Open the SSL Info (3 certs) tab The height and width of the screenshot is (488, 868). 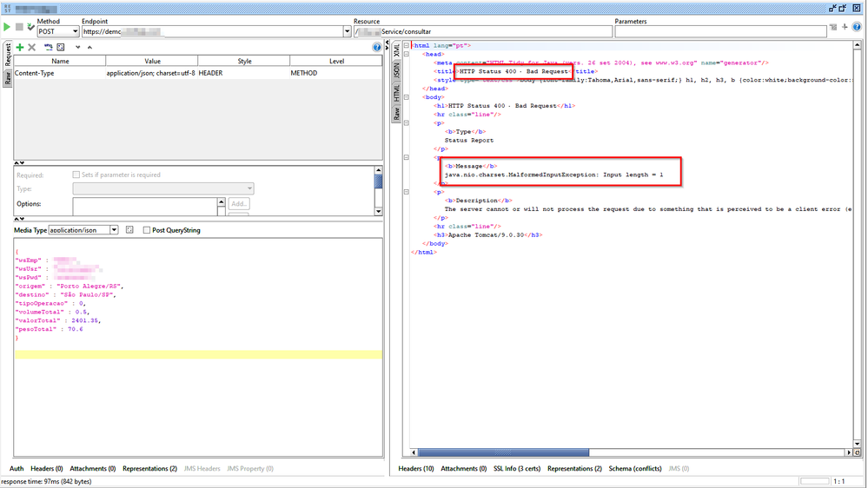tap(516, 469)
